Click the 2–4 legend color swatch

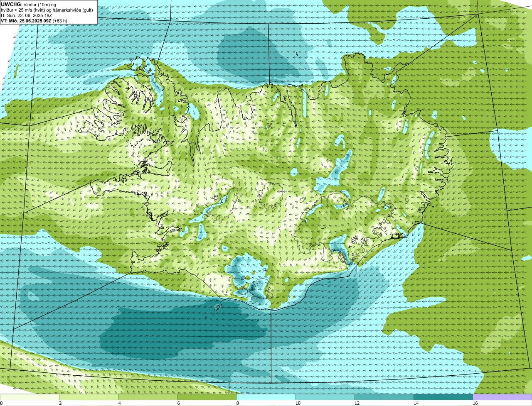tap(89, 397)
